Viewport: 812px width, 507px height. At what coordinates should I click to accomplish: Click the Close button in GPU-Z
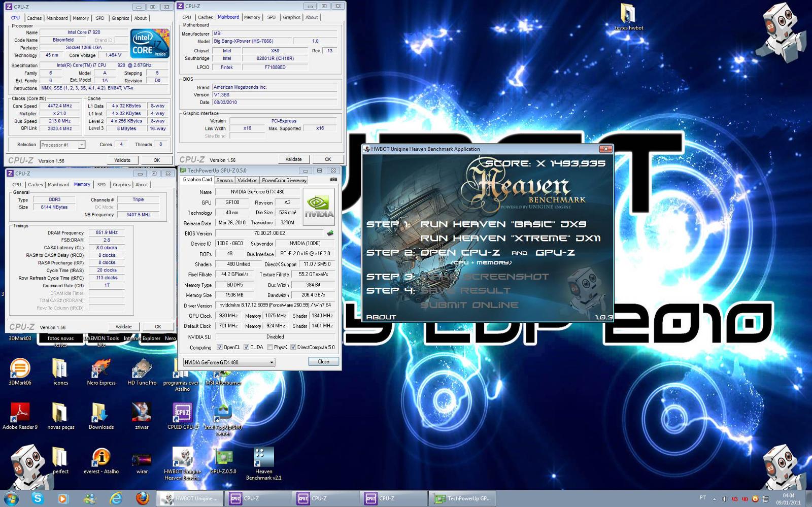pos(323,361)
